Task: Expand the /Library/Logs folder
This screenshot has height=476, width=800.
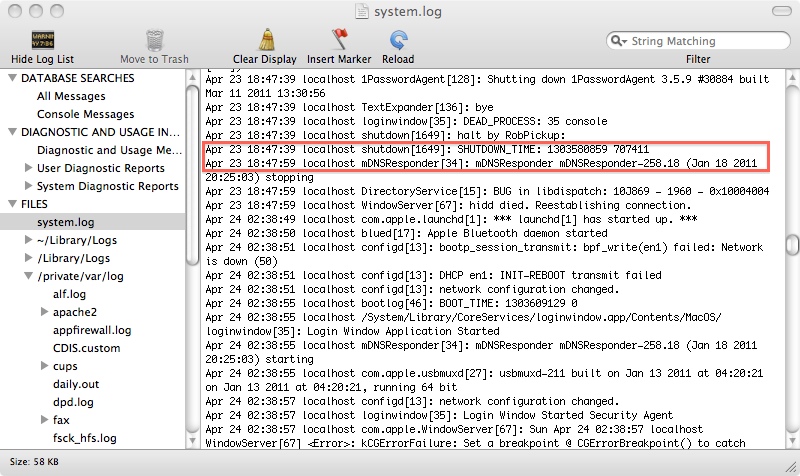Action: coord(29,258)
